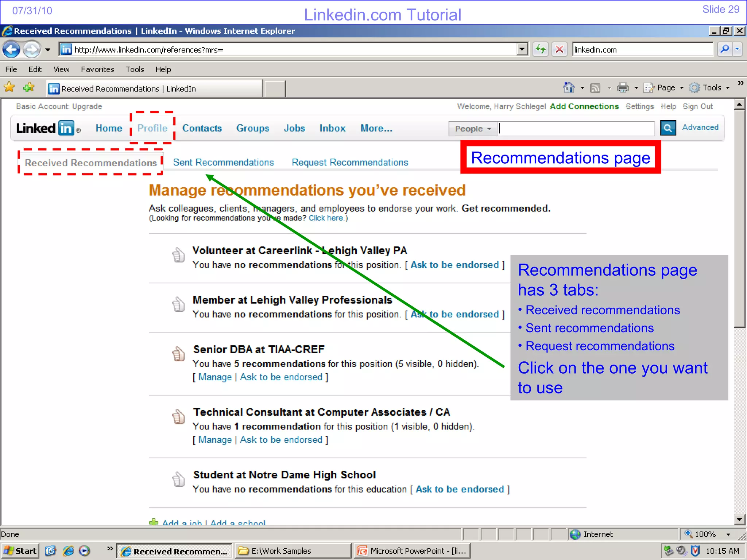Click the Sign Out link
The height and width of the screenshot is (560, 747).
[697, 106]
